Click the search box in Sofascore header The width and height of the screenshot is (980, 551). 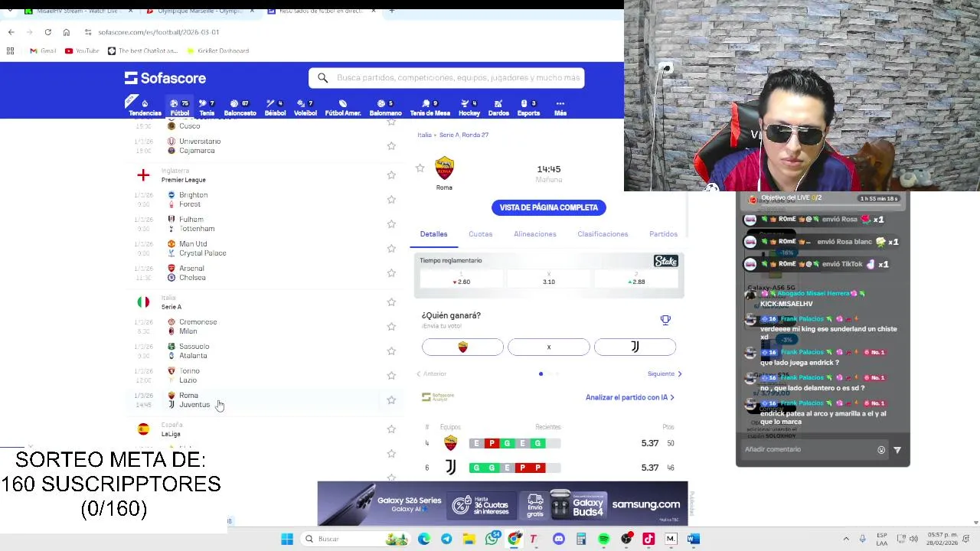446,77
